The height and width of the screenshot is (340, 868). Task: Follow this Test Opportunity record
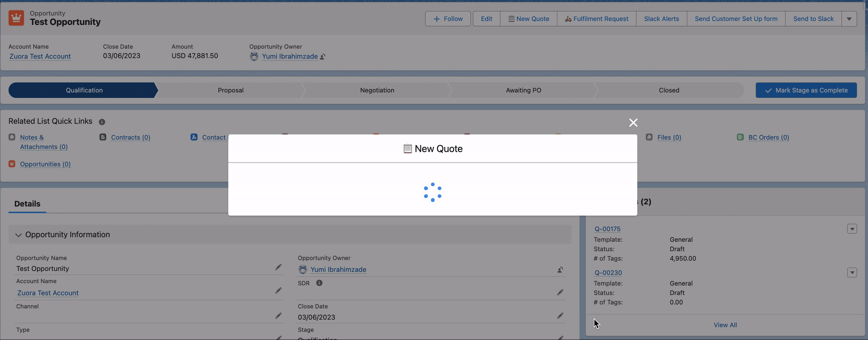click(x=448, y=19)
